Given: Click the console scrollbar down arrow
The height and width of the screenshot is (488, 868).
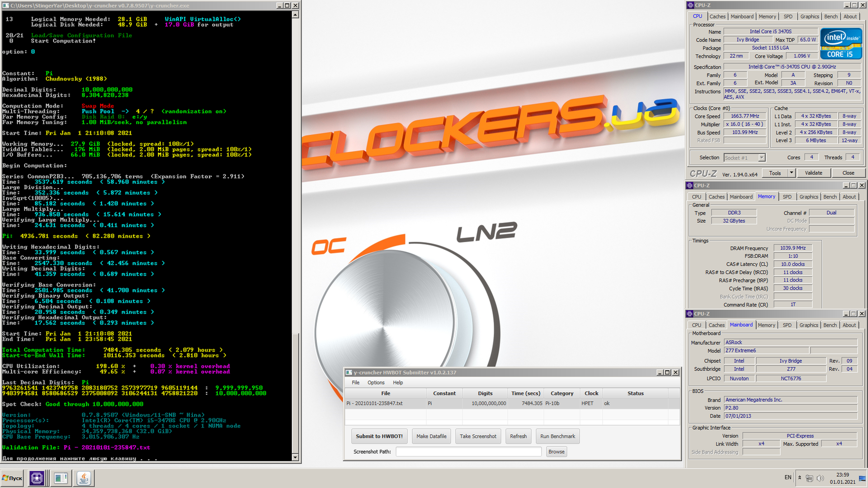Looking at the screenshot, I should 295,458.
